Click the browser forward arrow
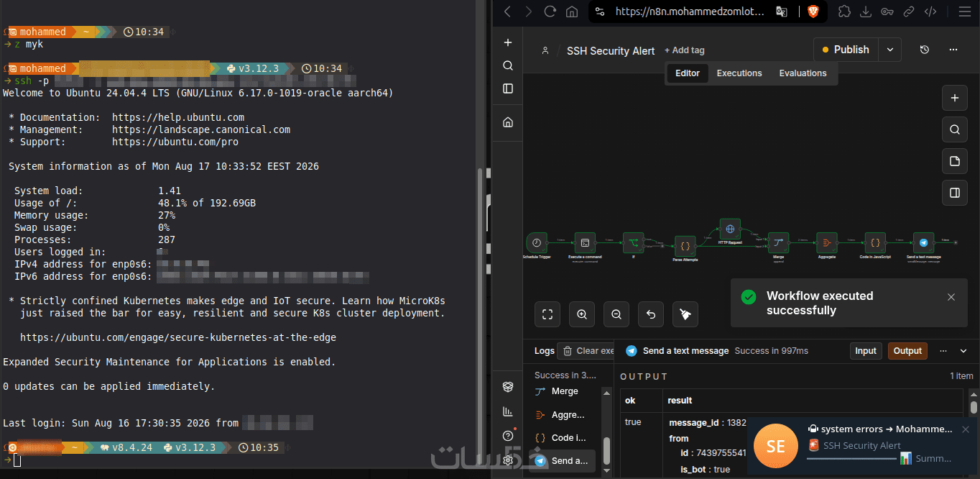Screen dimensions: 980x479 pos(529,12)
